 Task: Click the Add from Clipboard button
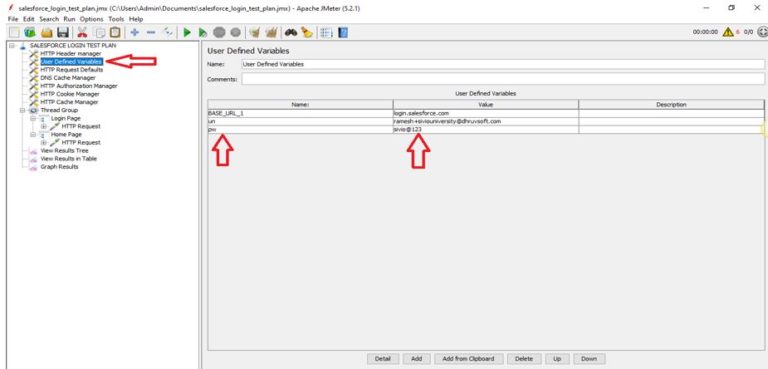[x=468, y=359]
